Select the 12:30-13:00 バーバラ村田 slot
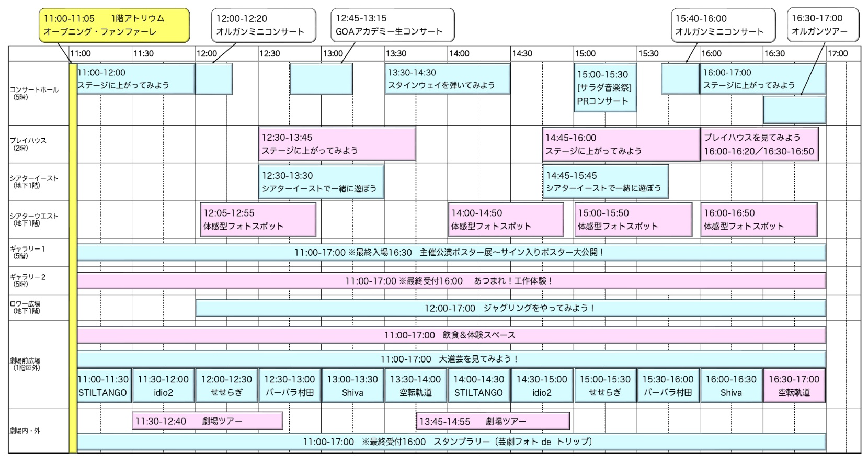The width and height of the screenshot is (868, 464). (289, 386)
